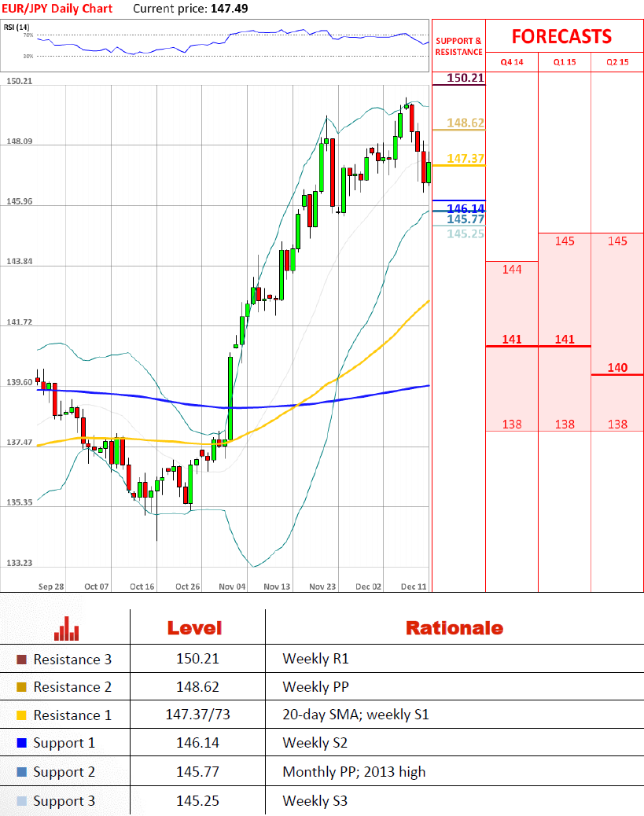Click the Resistance 2 gold color swatch
Screen dimensions: 644x816
tap(21, 687)
